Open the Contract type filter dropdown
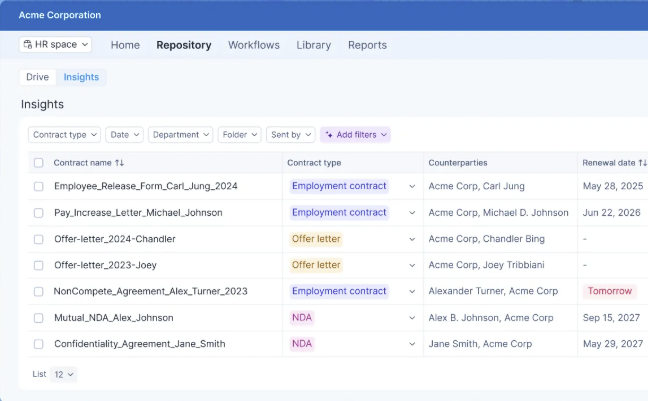648x401 pixels. [64, 135]
